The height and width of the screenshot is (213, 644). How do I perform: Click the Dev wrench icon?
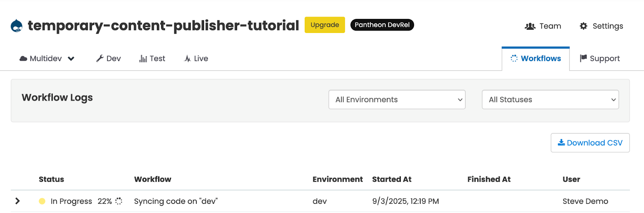tap(100, 59)
